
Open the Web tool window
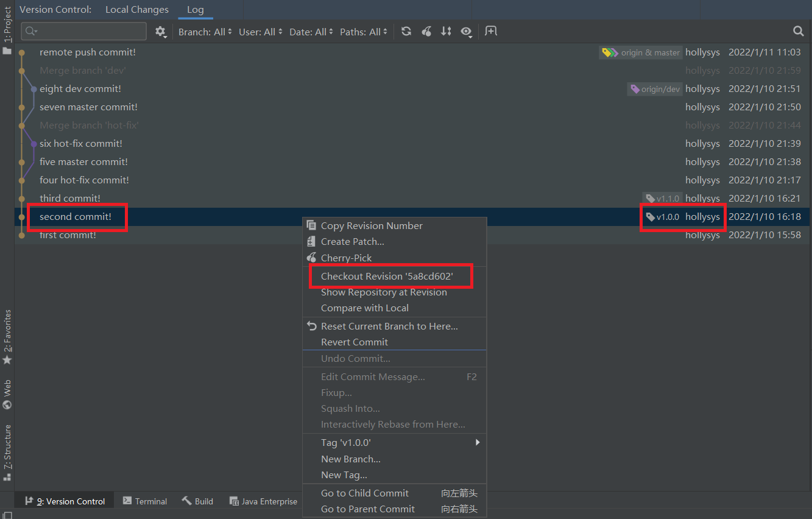click(7, 395)
